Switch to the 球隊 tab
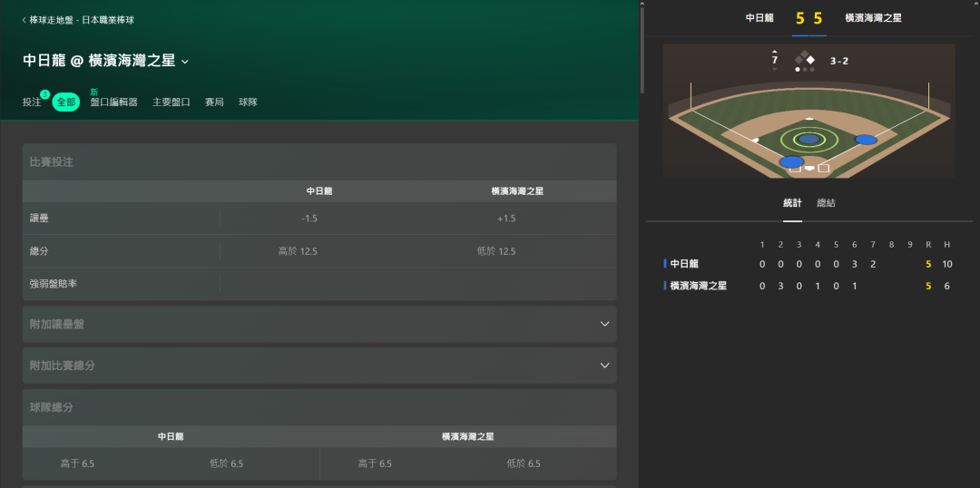Image resolution: width=980 pixels, height=488 pixels. pos(248,102)
